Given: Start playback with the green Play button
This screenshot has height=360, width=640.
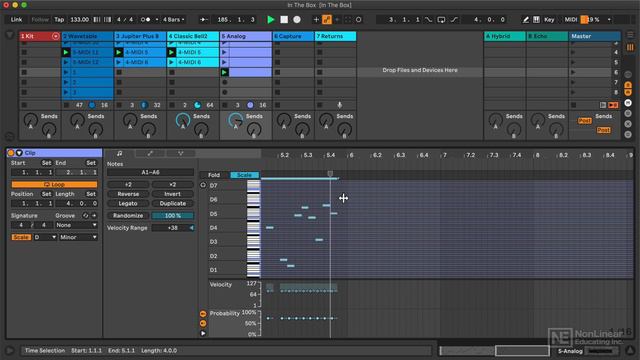Looking at the screenshot, I should (270, 19).
